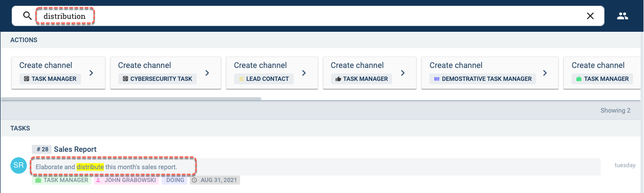Click the task description "Elaborate and distribute this month's sales report."

[x=106, y=167]
